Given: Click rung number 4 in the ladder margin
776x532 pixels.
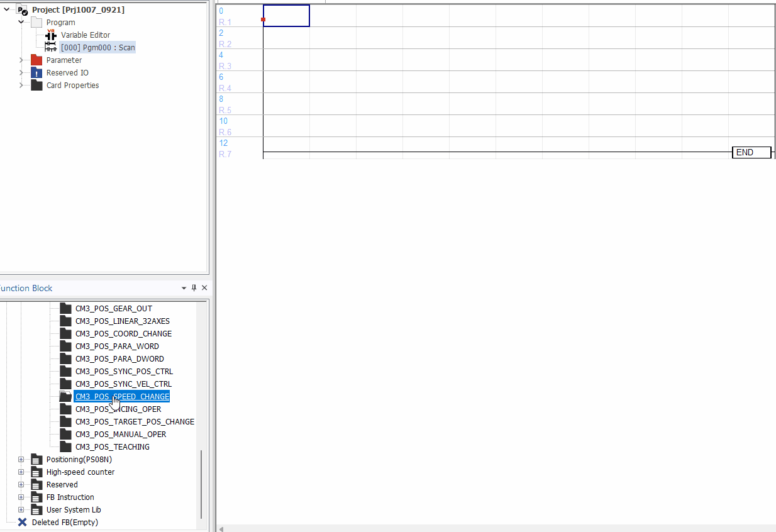Looking at the screenshot, I should click(221, 55).
